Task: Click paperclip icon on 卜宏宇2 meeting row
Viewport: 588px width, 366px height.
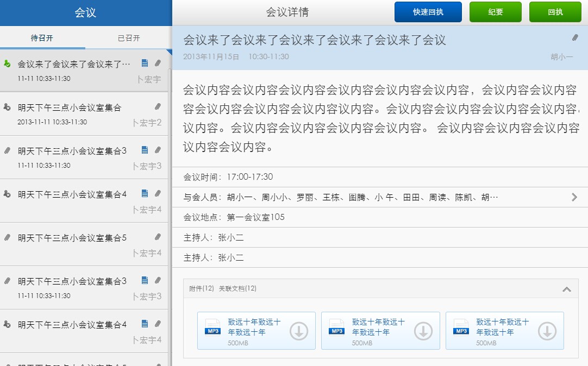Action: [x=158, y=107]
